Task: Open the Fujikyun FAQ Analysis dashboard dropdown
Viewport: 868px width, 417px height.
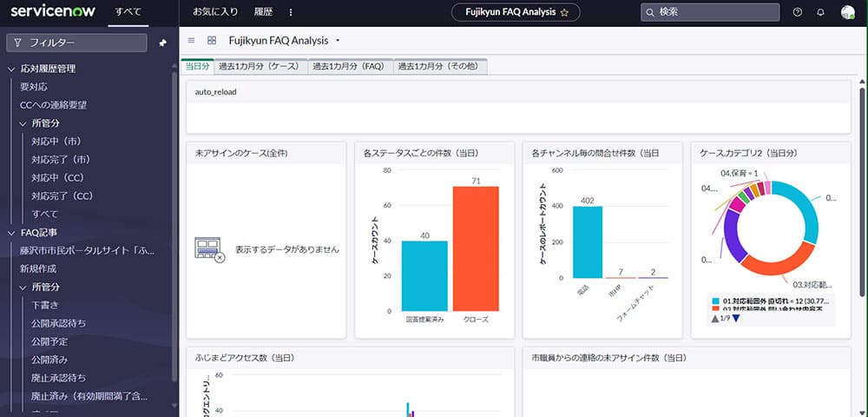Action: (x=338, y=41)
